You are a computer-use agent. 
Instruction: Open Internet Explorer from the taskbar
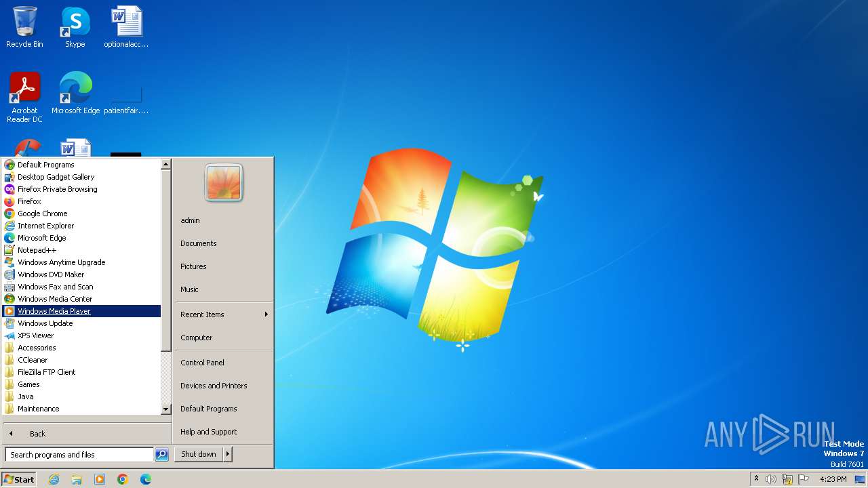click(54, 479)
